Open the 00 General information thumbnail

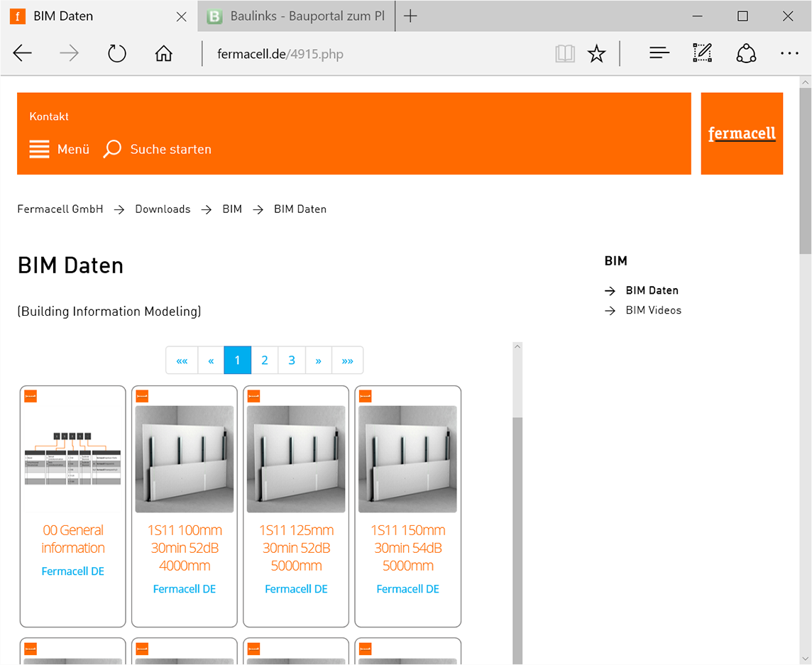tap(73, 459)
